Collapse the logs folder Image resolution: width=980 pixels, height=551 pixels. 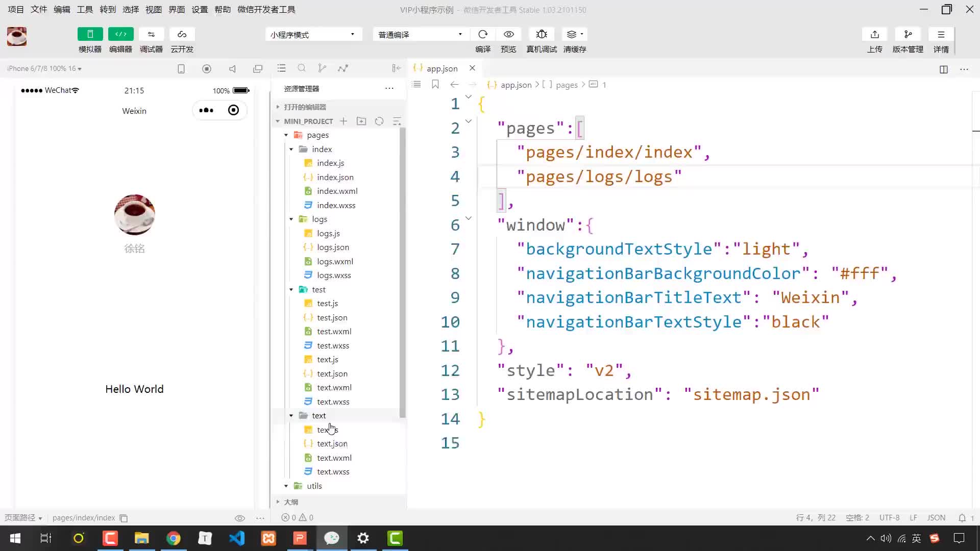click(x=291, y=219)
